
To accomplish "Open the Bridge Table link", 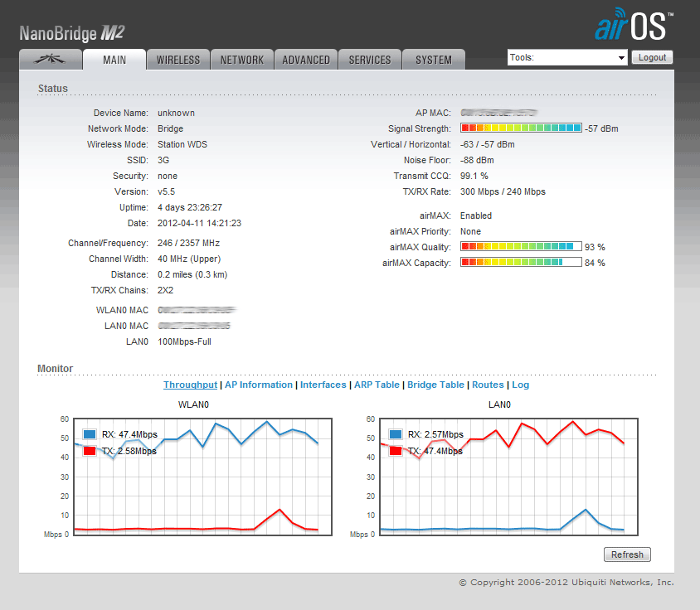I will click(435, 385).
